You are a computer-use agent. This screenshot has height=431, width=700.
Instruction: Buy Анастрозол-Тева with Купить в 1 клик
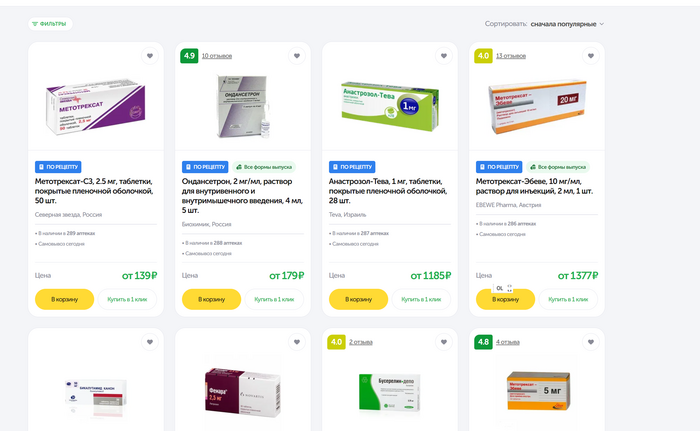point(421,299)
